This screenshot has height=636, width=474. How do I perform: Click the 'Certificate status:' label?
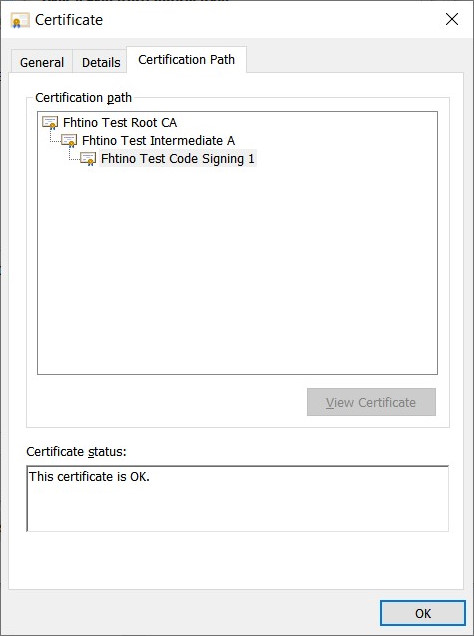[x=76, y=451]
